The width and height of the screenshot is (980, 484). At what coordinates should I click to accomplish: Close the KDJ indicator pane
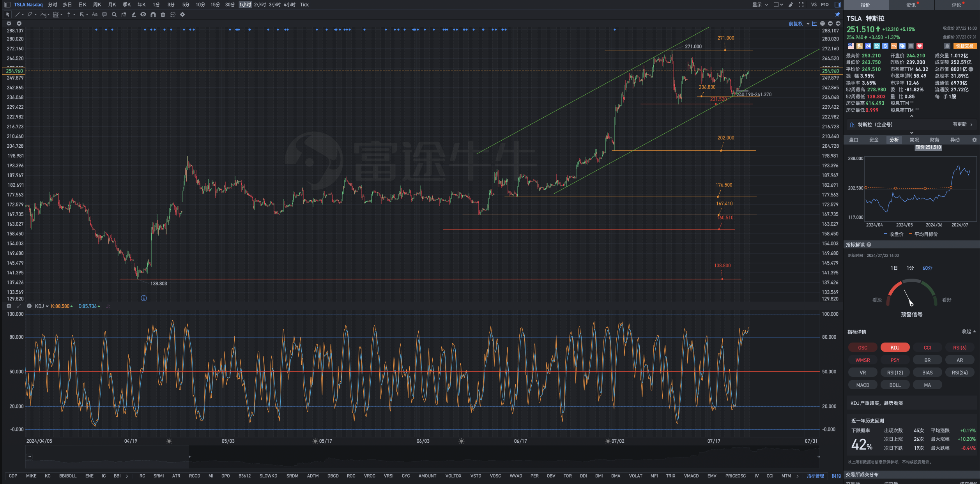29,306
